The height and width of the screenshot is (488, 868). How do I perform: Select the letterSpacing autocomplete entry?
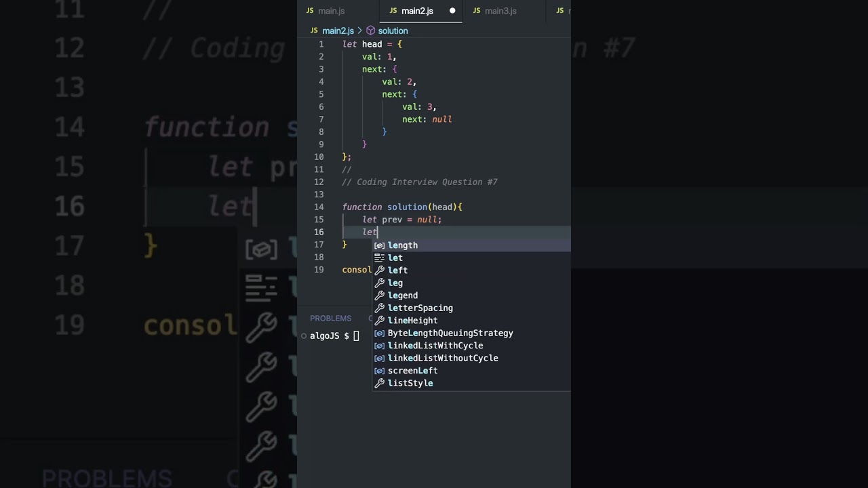[471, 308]
